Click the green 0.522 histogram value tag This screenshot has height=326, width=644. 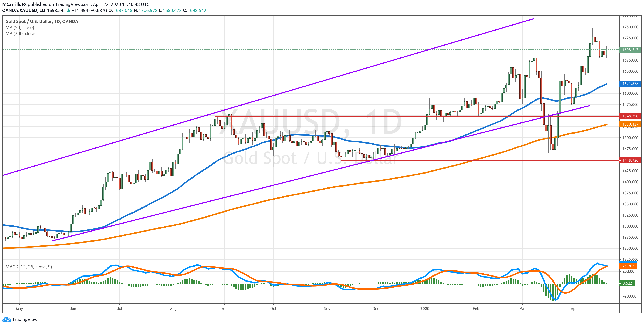(x=627, y=283)
